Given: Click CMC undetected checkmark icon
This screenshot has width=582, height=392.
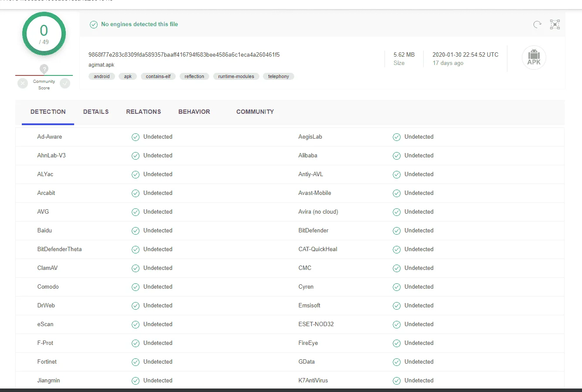Looking at the screenshot, I should coord(397,268).
